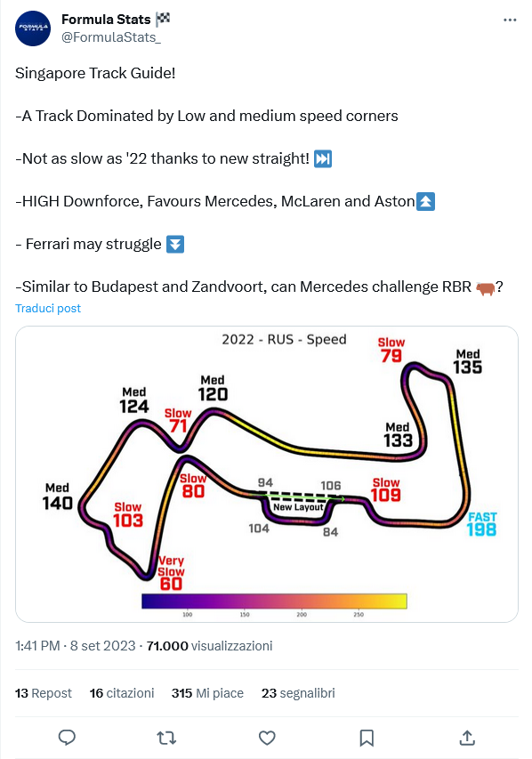Click the reply speech bubble icon

tap(67, 738)
